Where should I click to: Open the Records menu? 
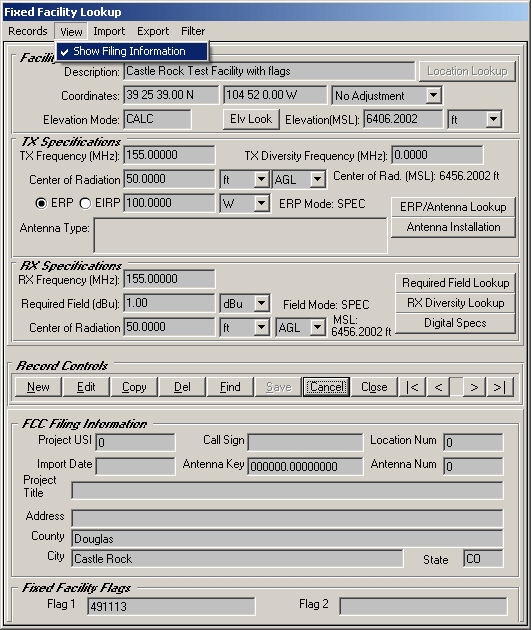[x=28, y=31]
